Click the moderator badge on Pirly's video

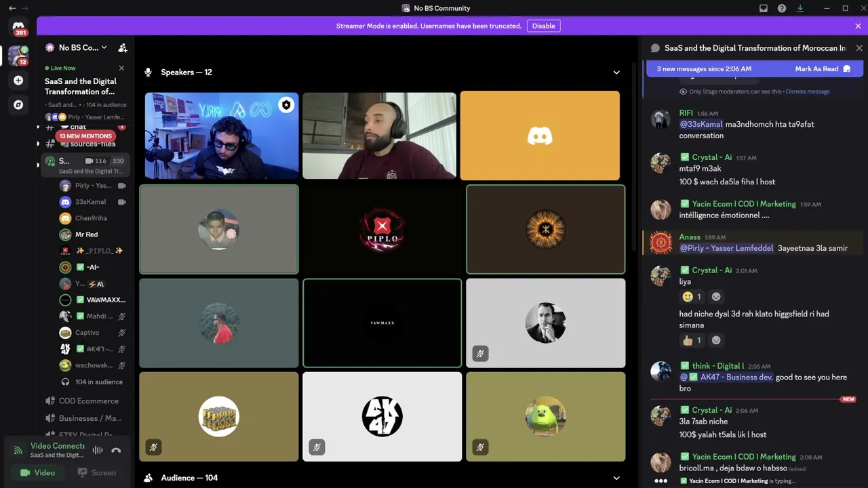pos(286,105)
